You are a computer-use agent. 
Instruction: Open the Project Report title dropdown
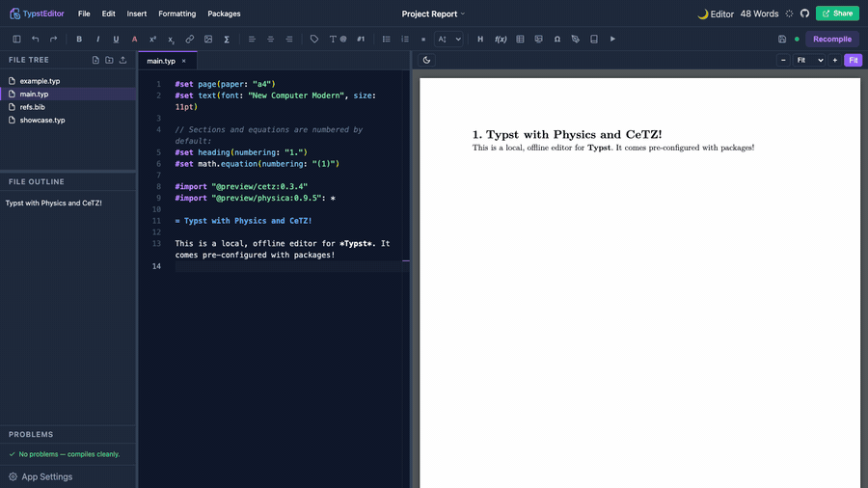[433, 14]
